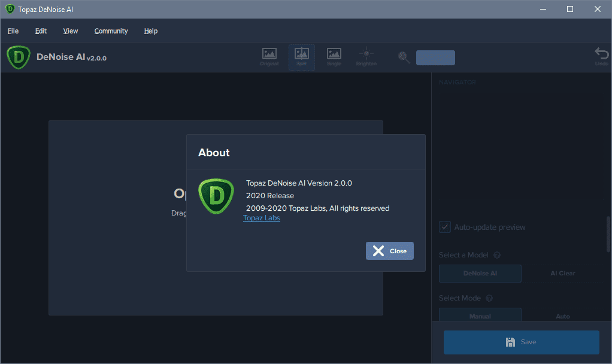612x364 pixels.
Task: Click the help icon beside Select Mode
Action: click(489, 299)
